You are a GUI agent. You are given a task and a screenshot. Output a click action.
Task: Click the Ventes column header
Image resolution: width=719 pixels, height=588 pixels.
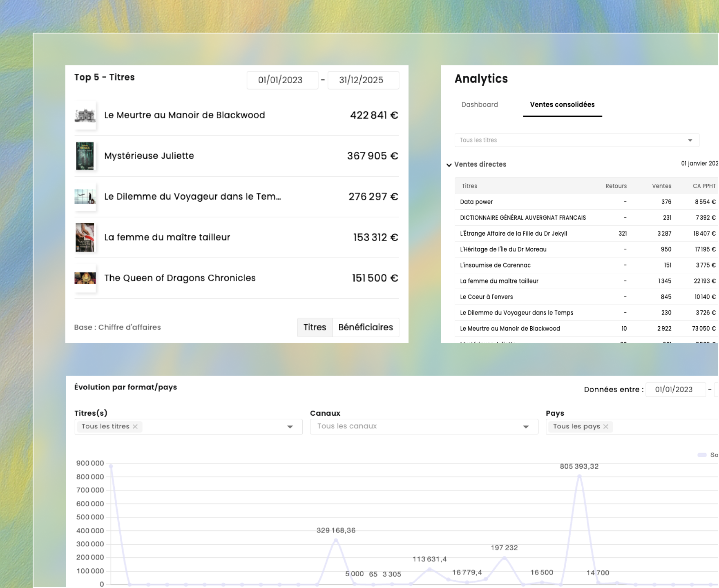tap(661, 186)
